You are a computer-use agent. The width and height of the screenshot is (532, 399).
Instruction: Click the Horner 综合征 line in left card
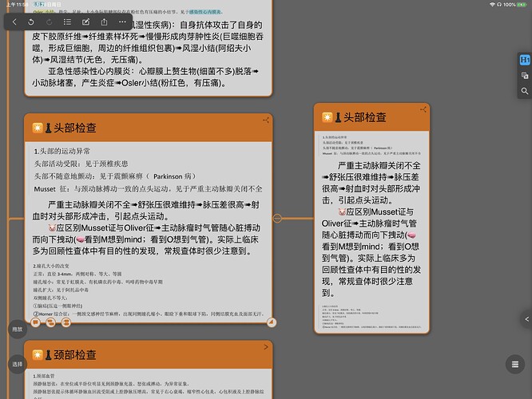click(x=149, y=314)
